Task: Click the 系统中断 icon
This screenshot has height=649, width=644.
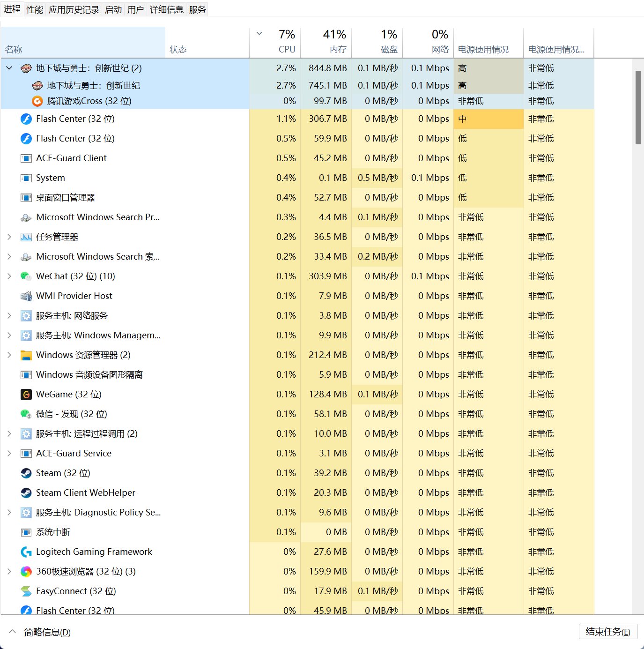Action: 26,532
